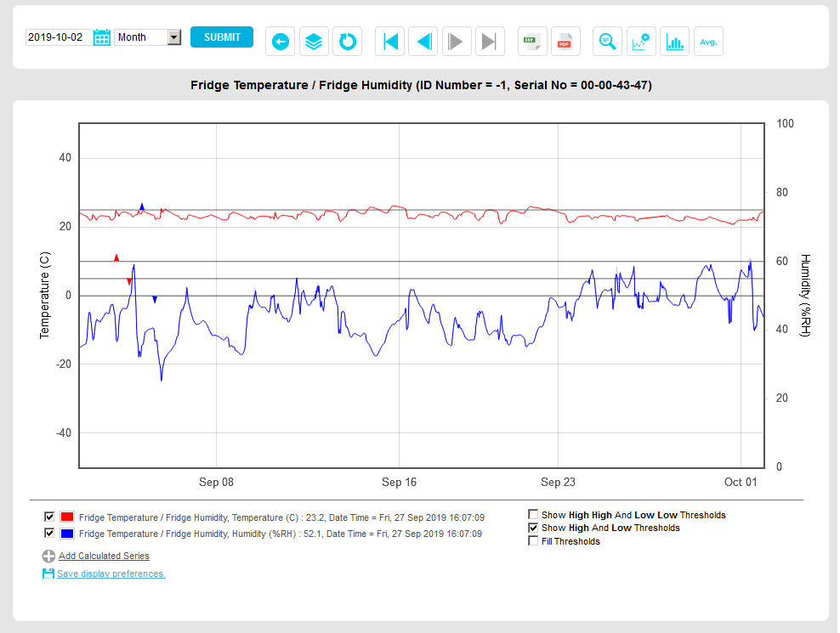Open the layers stack icon

[x=314, y=42]
